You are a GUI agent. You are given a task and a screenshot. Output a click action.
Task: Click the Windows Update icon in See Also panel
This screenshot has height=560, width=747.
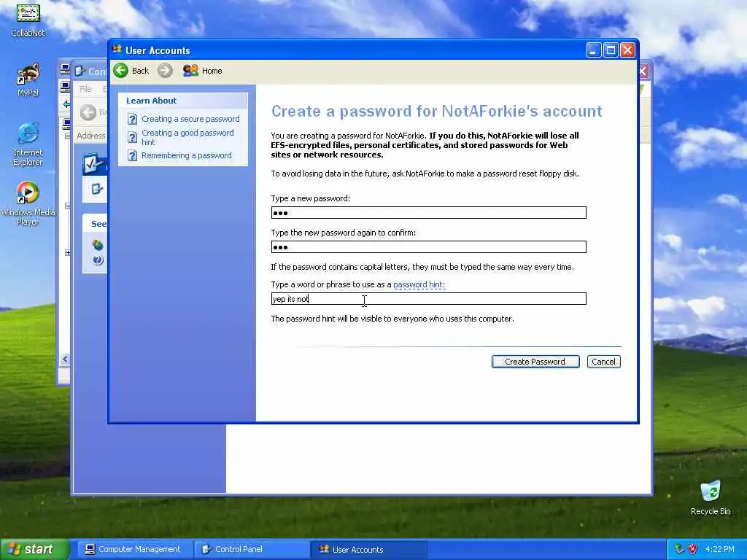coord(98,245)
